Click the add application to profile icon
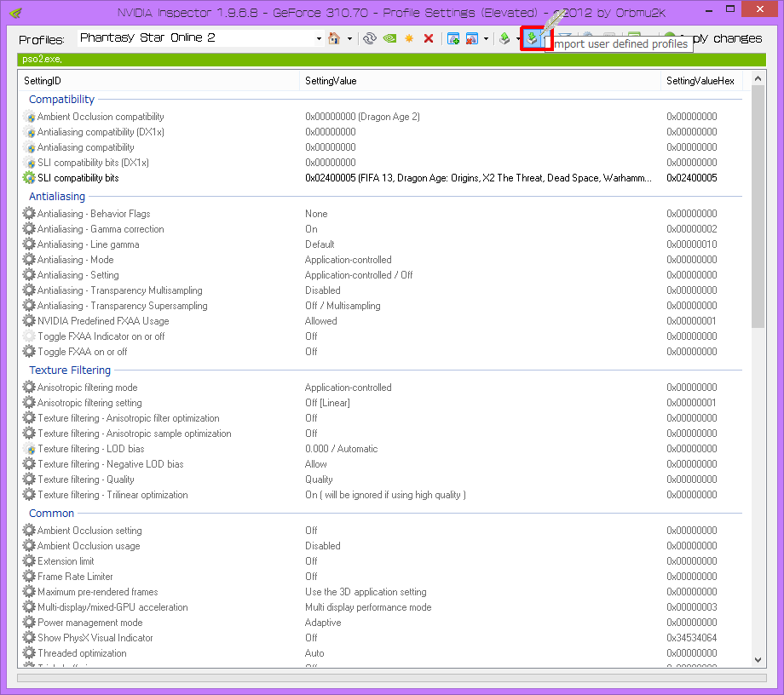The image size is (784, 695). [453, 38]
